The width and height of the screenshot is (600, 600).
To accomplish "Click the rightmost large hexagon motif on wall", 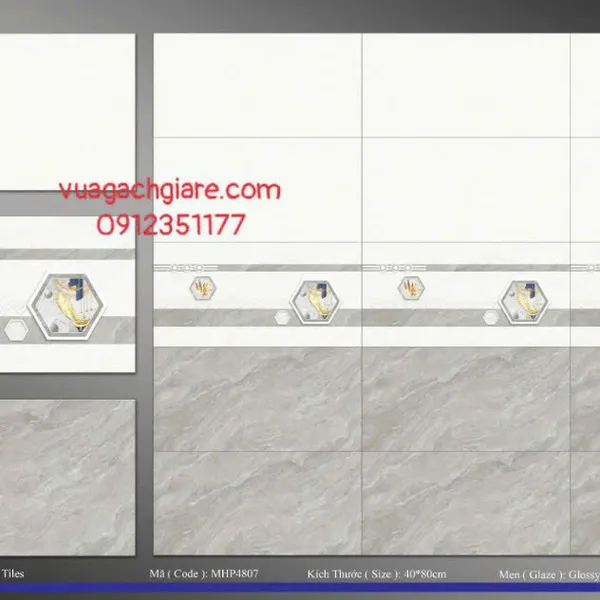I will [x=522, y=299].
